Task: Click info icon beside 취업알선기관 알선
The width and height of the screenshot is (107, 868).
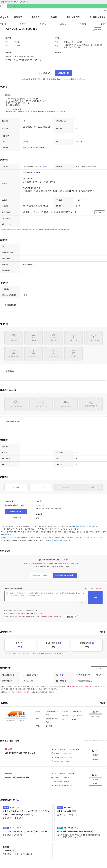Action: 60,643
